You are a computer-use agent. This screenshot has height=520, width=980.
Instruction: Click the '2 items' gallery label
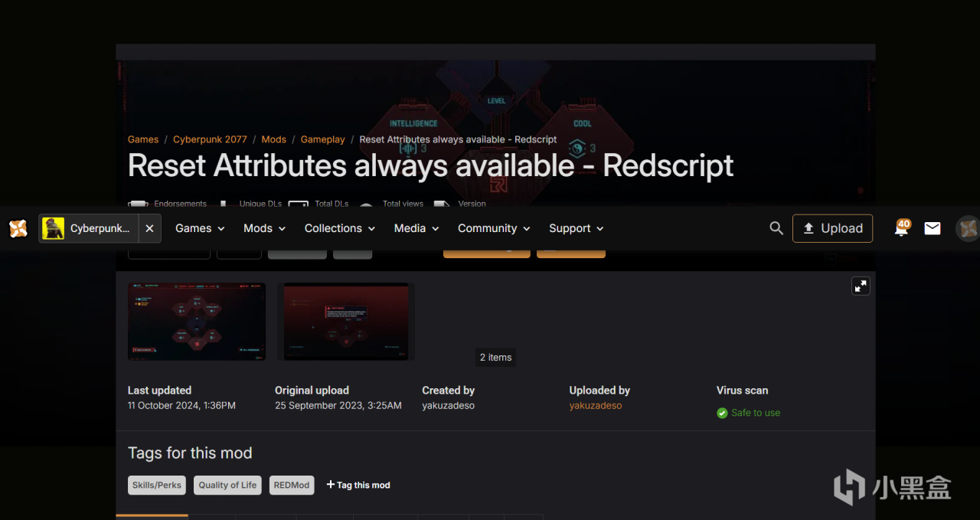pyautogui.click(x=495, y=358)
